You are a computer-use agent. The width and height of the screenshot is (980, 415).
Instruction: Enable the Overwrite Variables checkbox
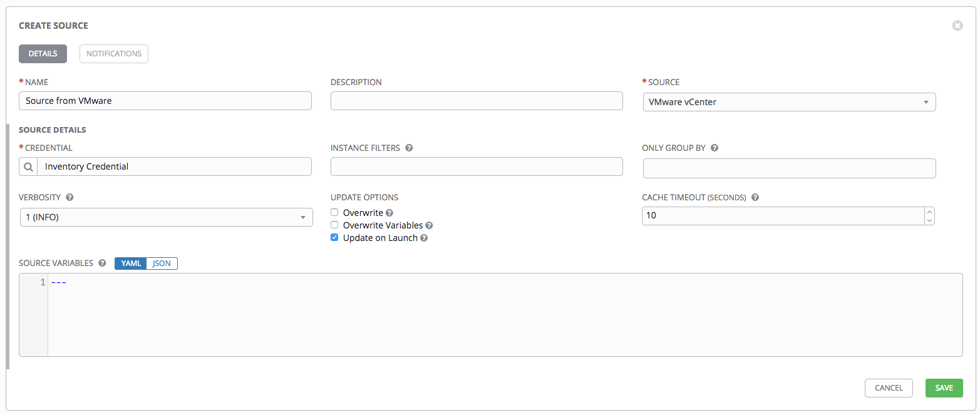click(334, 225)
